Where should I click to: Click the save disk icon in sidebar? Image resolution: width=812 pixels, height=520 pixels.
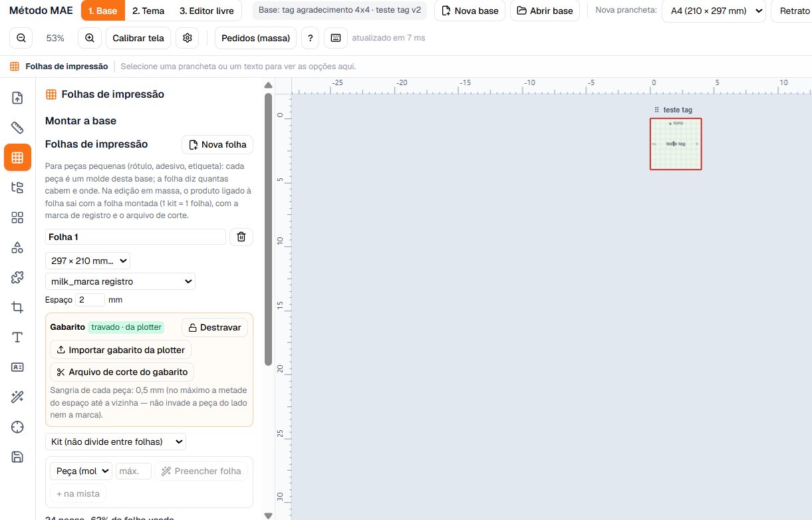[18, 457]
